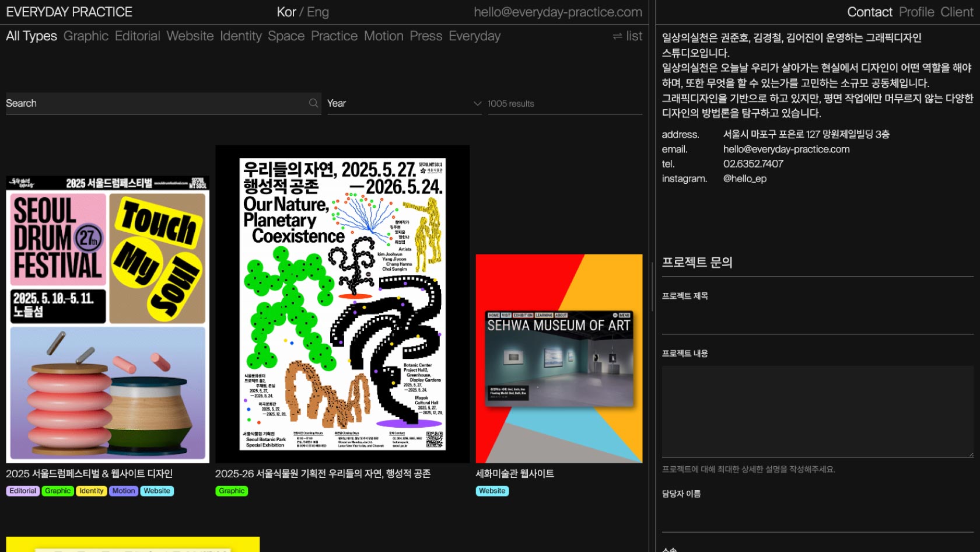This screenshot has height=552, width=980.
Task: Click Graphic tag under 서울식물원 project
Action: 232,491
